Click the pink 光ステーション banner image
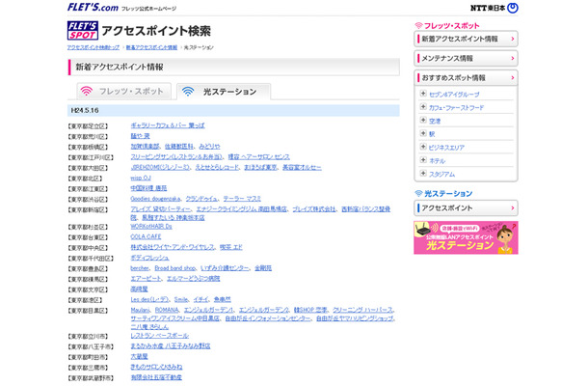This screenshot has height=386, width=588. 466,237
